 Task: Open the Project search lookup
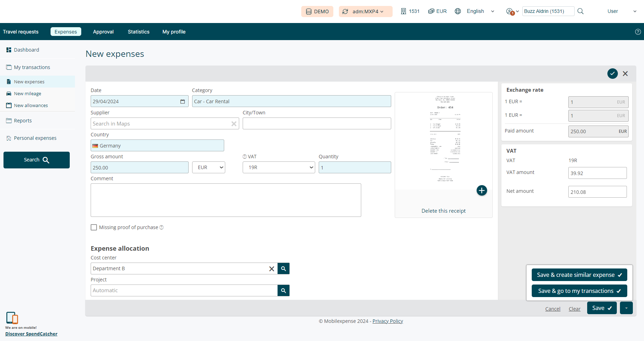[283, 290]
